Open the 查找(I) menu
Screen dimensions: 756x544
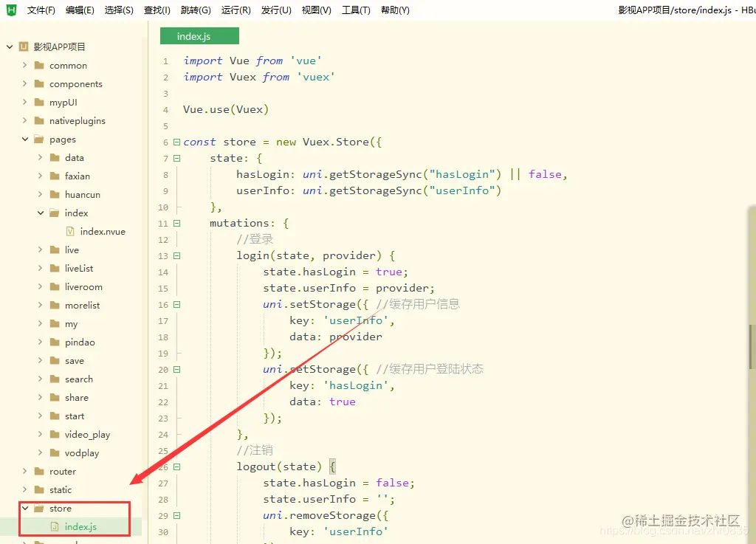tap(157, 10)
